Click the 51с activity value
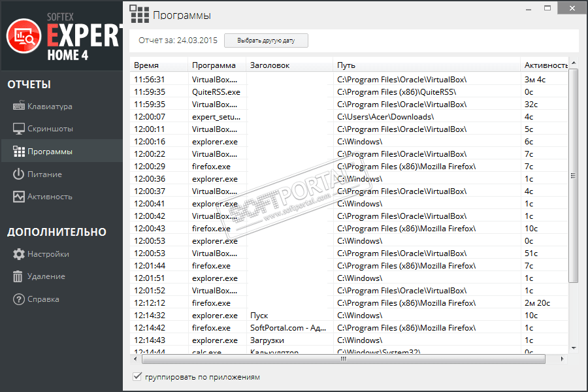The image size is (588, 392). click(x=531, y=253)
